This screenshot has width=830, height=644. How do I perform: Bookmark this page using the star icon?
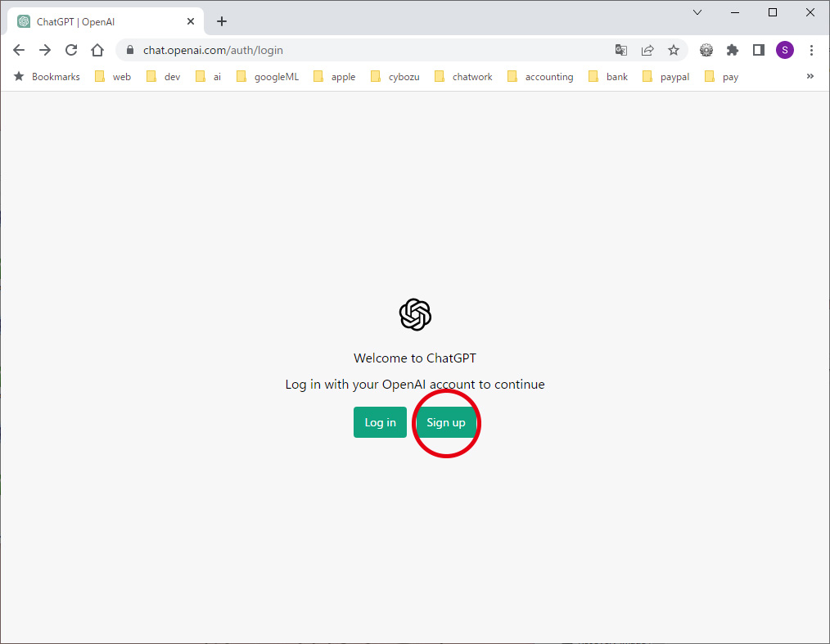click(674, 50)
